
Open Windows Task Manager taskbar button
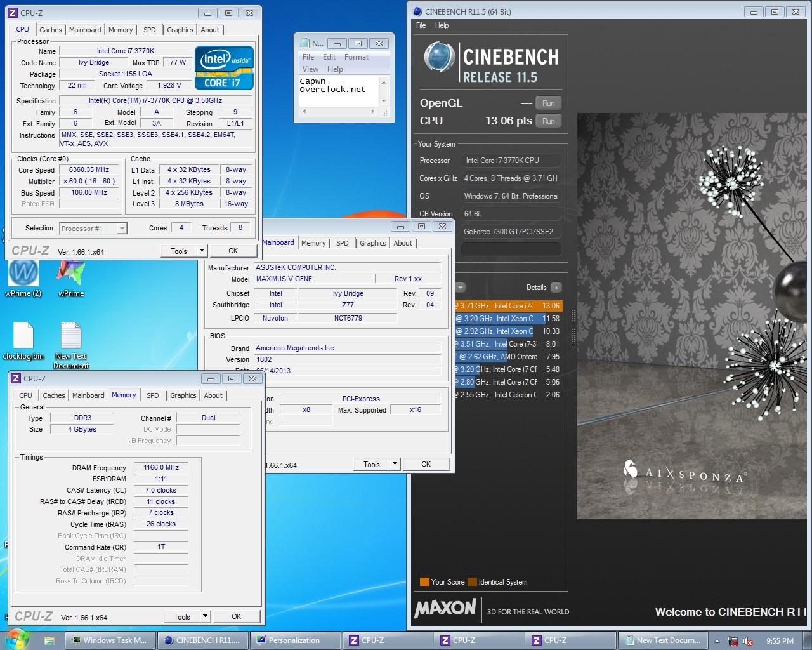(110, 640)
